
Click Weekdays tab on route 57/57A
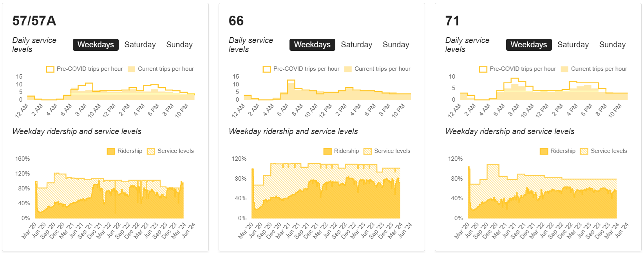coord(96,45)
